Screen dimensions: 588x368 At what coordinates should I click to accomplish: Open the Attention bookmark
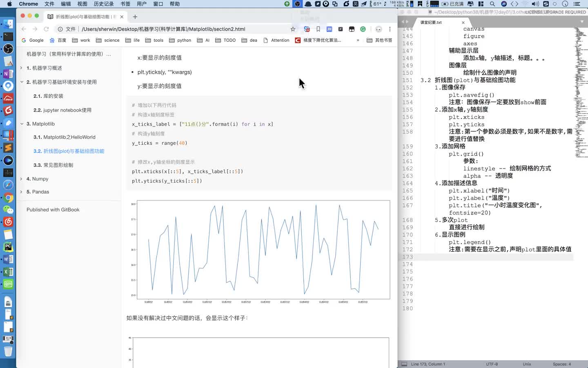click(276, 40)
